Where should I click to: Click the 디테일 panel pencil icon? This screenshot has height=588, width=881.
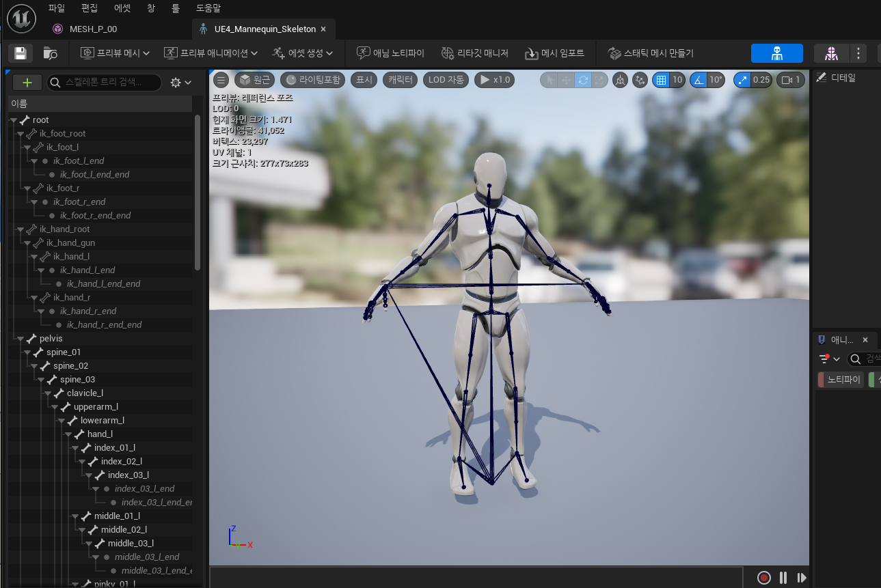(822, 78)
